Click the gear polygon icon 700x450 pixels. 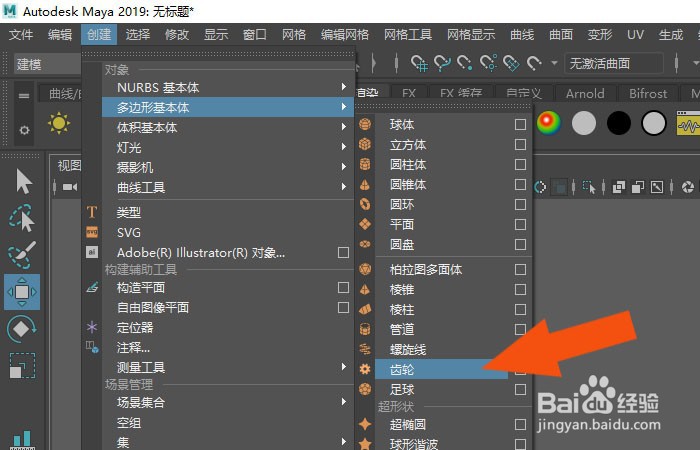point(365,369)
